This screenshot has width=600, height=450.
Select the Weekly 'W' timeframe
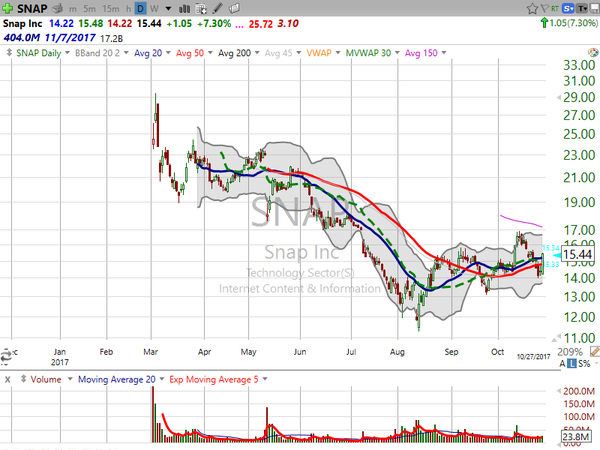154,8
